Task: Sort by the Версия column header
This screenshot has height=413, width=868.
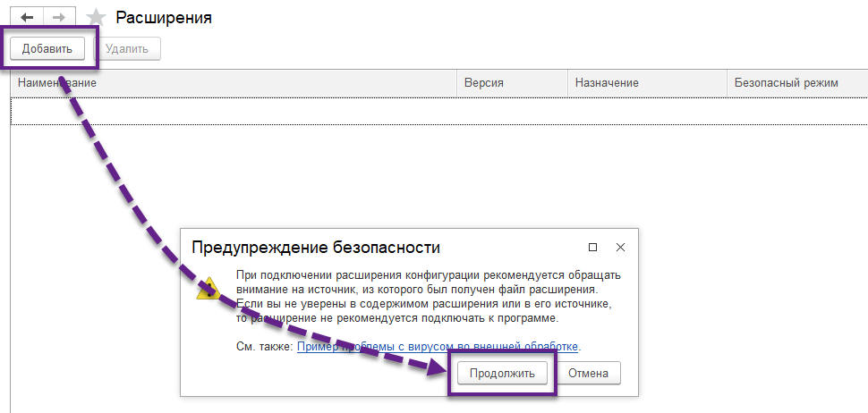Action: [x=512, y=83]
